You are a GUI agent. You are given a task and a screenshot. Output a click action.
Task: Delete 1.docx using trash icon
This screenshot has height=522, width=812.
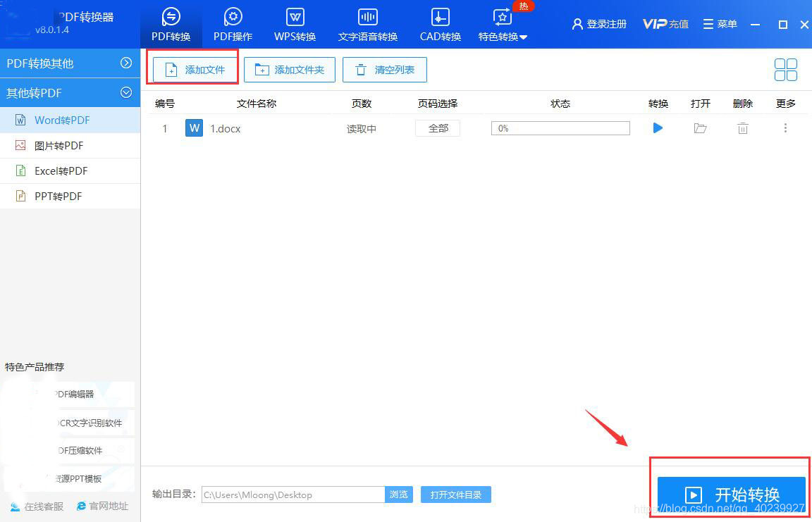point(743,128)
